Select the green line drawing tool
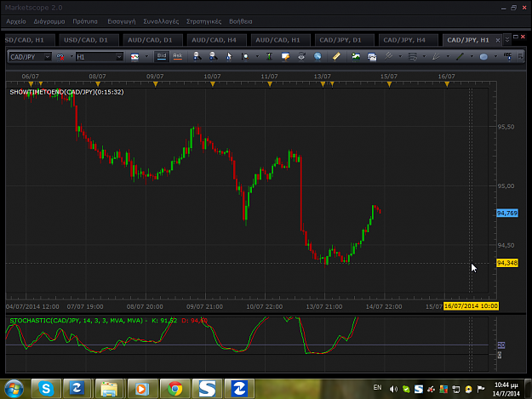 [x=460, y=56]
